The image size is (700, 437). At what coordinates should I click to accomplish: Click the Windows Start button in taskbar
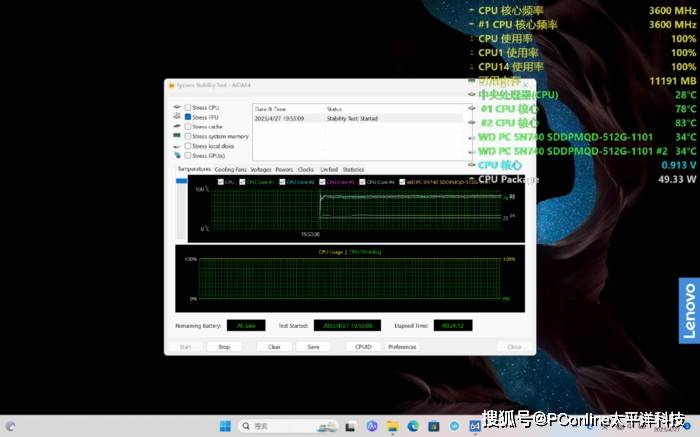pos(224,427)
